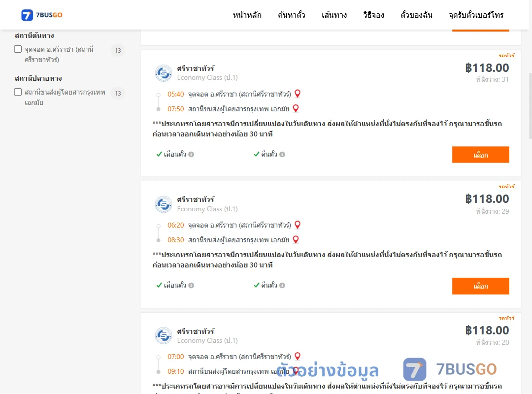Open the หน้าหลัก menu item
The image size is (532, 394).
[247, 15]
